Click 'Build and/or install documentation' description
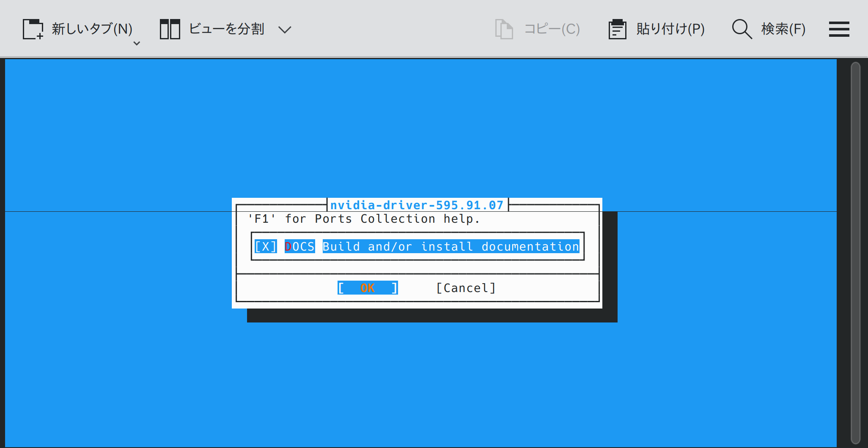 tap(451, 246)
